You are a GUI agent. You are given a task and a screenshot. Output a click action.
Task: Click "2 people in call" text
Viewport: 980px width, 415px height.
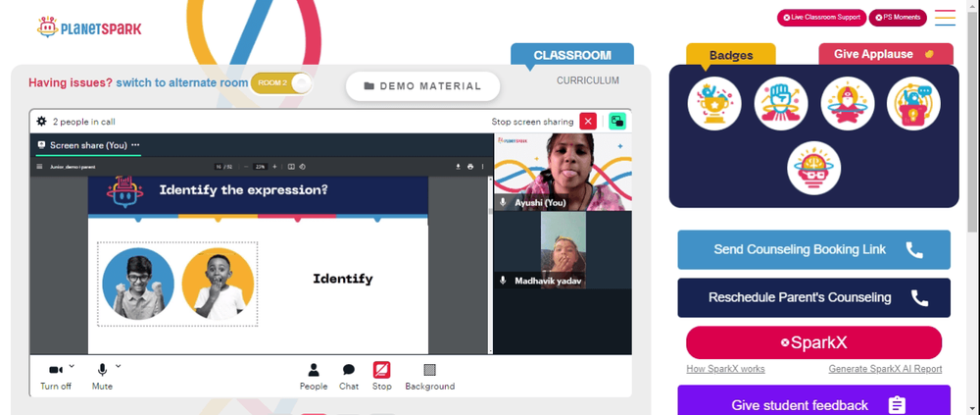click(83, 122)
